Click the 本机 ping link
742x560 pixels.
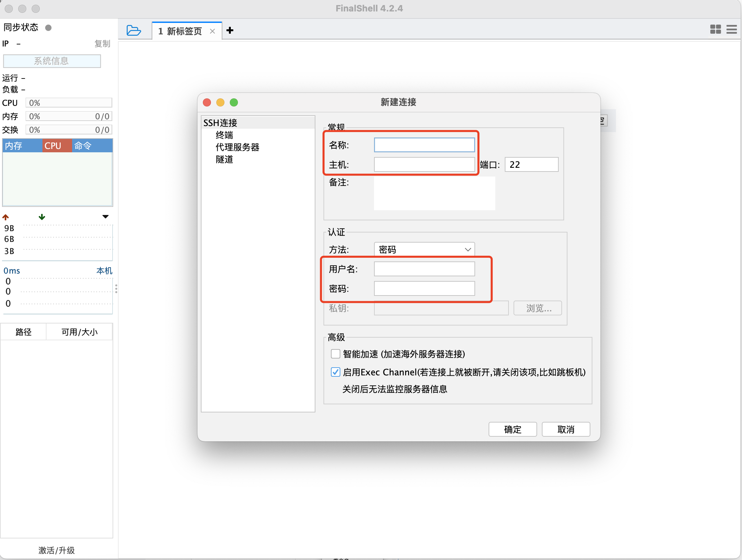tap(104, 271)
